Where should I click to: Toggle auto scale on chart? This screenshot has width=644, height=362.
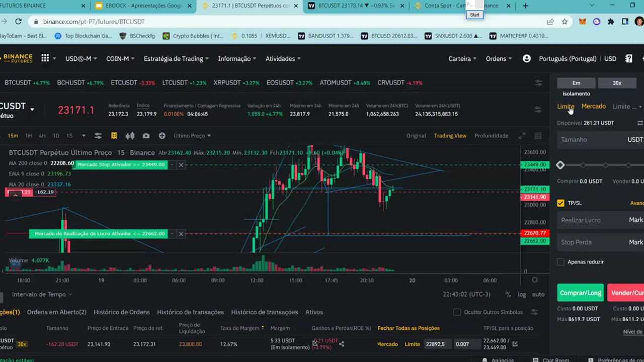[x=538, y=295]
